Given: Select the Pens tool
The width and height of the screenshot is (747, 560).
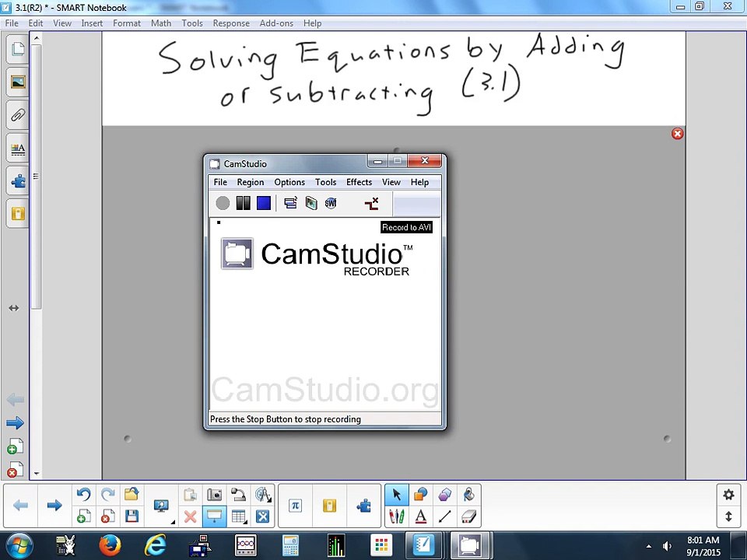Looking at the screenshot, I should [396, 516].
